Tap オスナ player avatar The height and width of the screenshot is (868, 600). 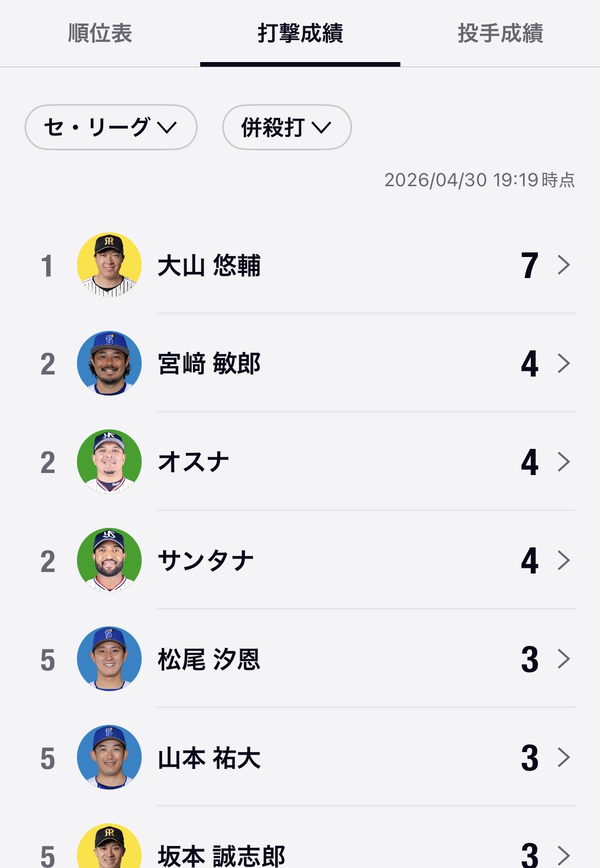pyautogui.click(x=109, y=462)
